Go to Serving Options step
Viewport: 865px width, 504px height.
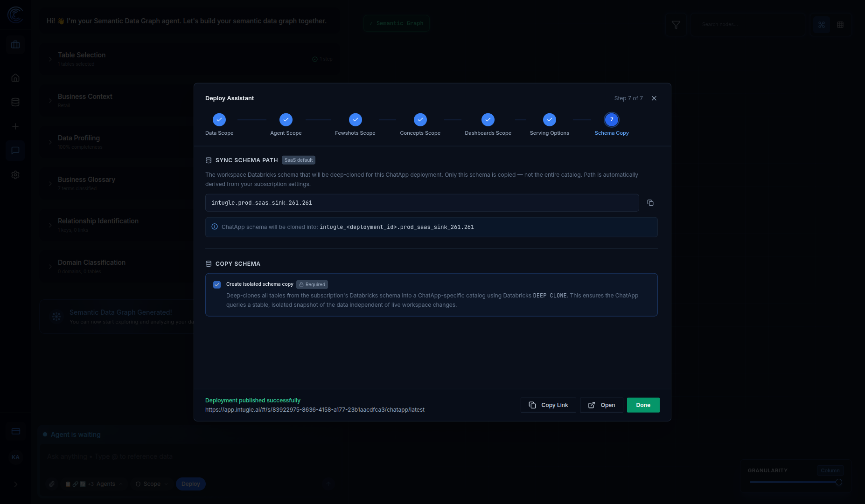550,120
